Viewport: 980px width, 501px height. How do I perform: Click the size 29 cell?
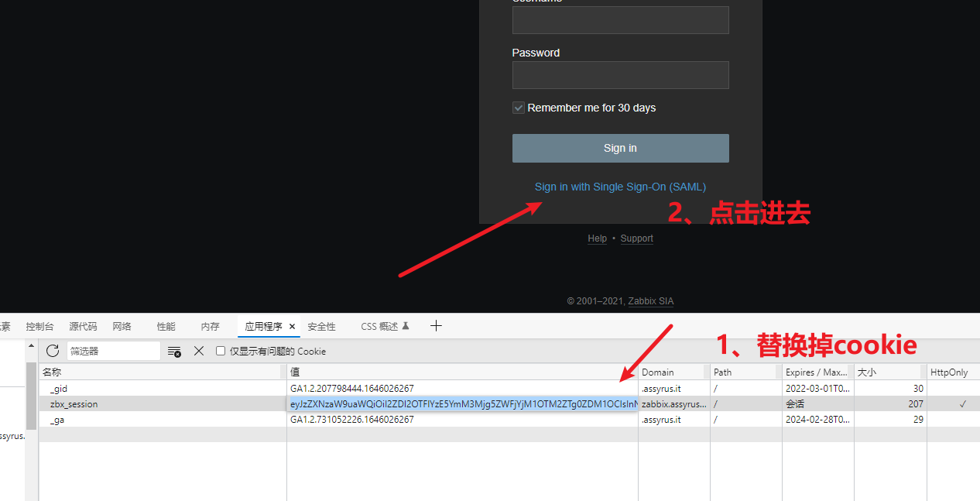click(x=890, y=420)
